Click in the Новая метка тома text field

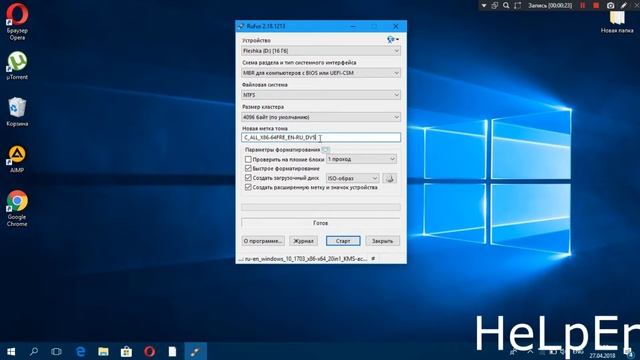(321, 138)
